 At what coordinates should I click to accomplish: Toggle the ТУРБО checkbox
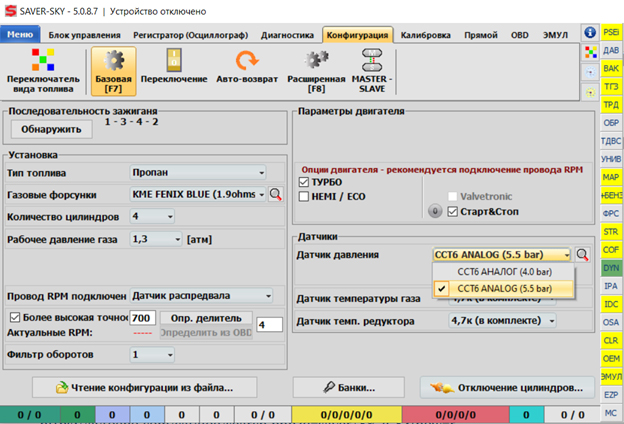point(306,182)
